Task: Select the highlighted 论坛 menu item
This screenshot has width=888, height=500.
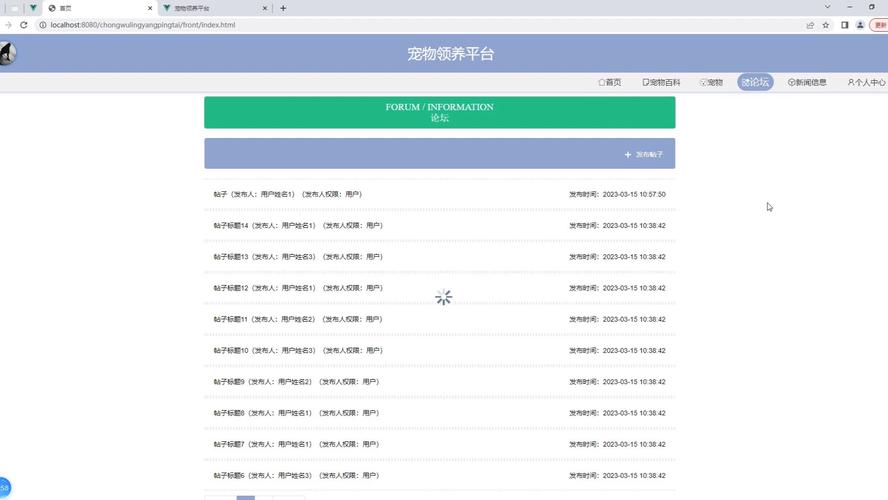Action: 755,82
